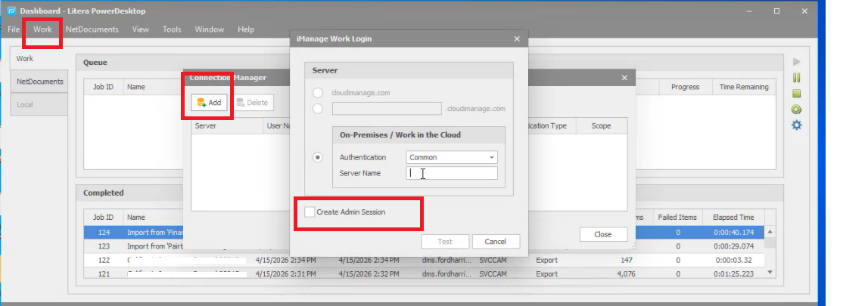Viewport: 868px width, 306px height.
Task: Select completed job row 123
Action: click(424, 246)
